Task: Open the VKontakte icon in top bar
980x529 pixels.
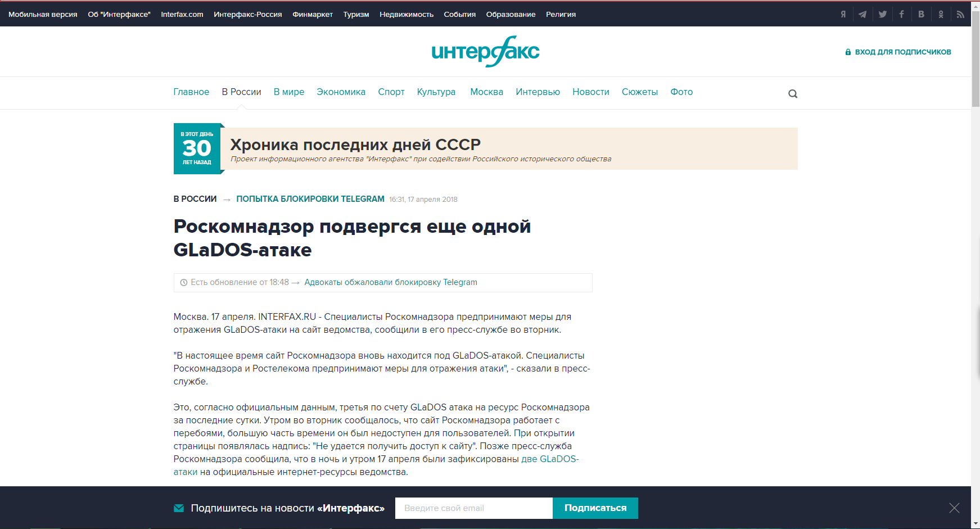Action: click(x=921, y=14)
